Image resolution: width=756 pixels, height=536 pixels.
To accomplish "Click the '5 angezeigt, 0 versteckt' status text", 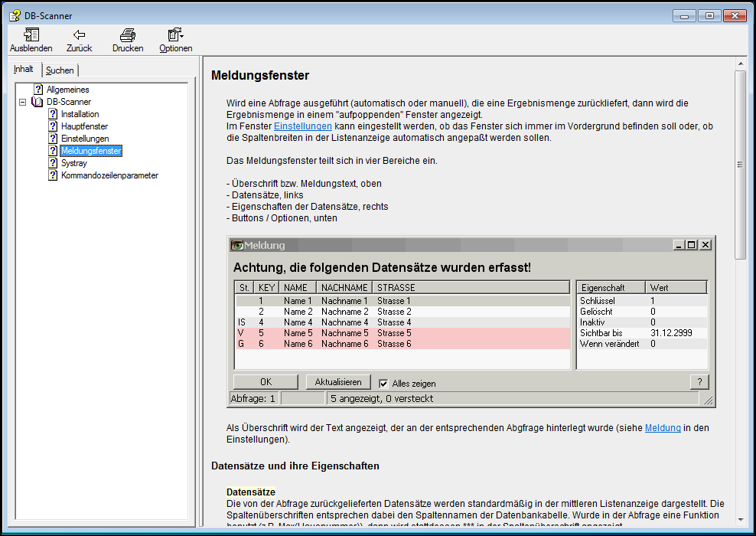I will click(382, 398).
